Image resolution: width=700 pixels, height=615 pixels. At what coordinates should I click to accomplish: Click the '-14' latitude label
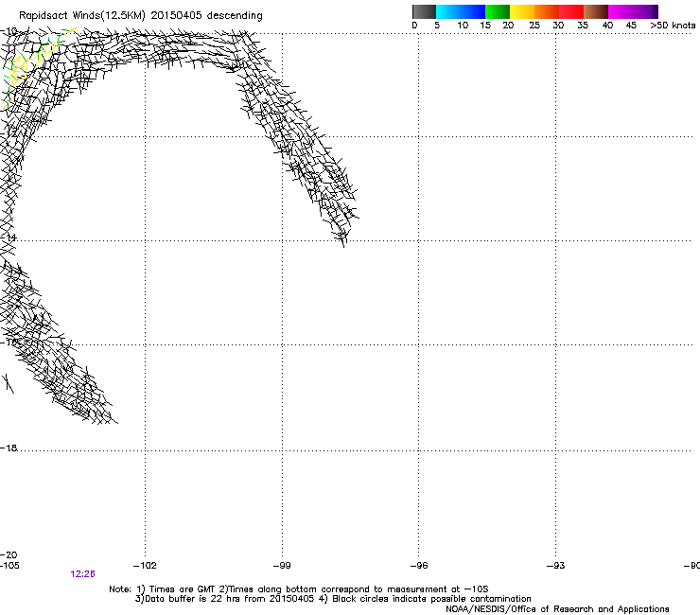point(9,237)
